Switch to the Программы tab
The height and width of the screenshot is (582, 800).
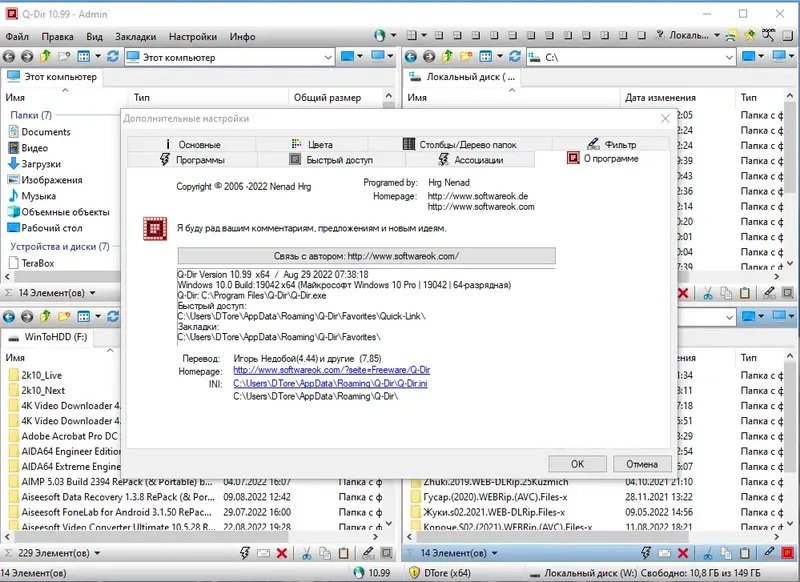pos(192,160)
